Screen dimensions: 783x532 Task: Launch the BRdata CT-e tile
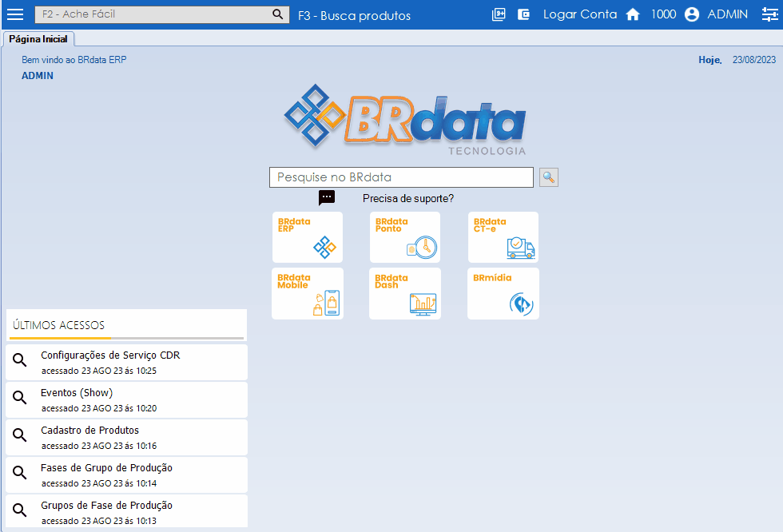point(503,237)
